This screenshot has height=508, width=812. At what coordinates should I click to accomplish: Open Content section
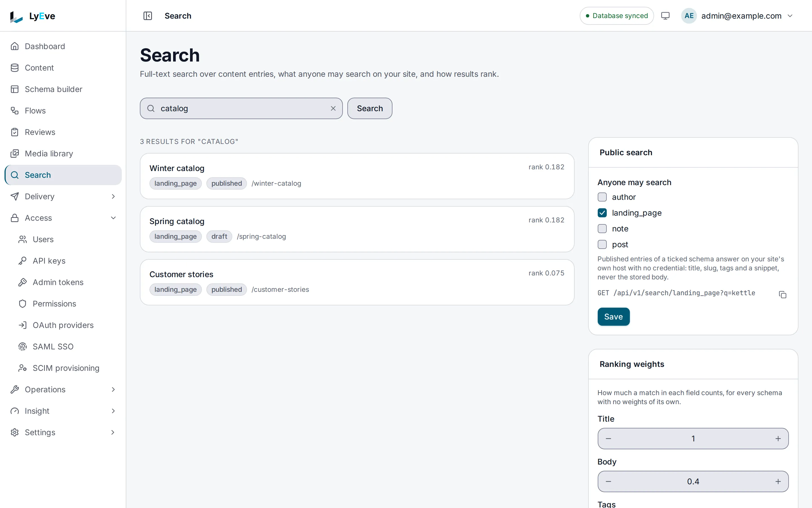(x=63, y=68)
